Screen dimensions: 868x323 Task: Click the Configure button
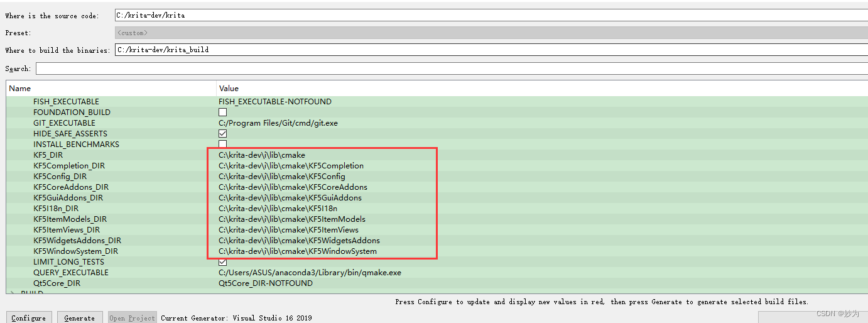tap(28, 317)
